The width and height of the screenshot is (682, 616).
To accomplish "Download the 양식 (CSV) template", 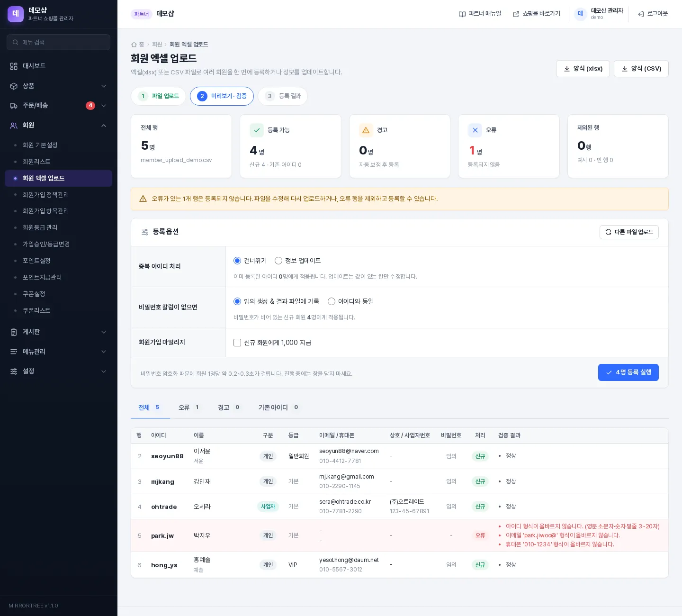I will [641, 69].
